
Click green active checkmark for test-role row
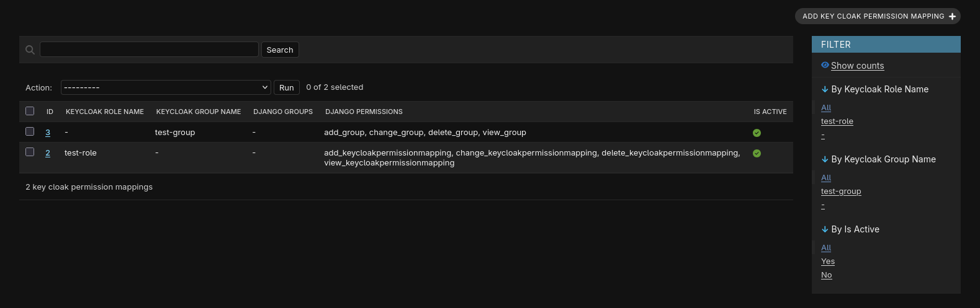click(757, 153)
